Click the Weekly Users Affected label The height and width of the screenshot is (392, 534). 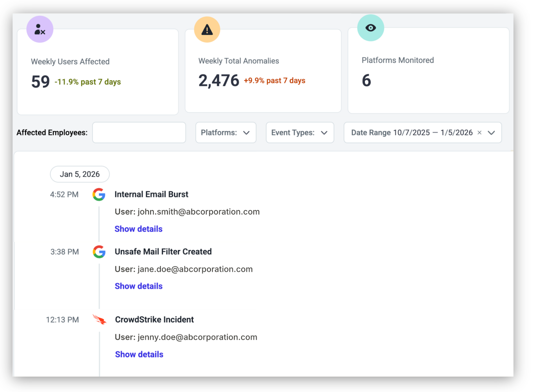pos(70,62)
